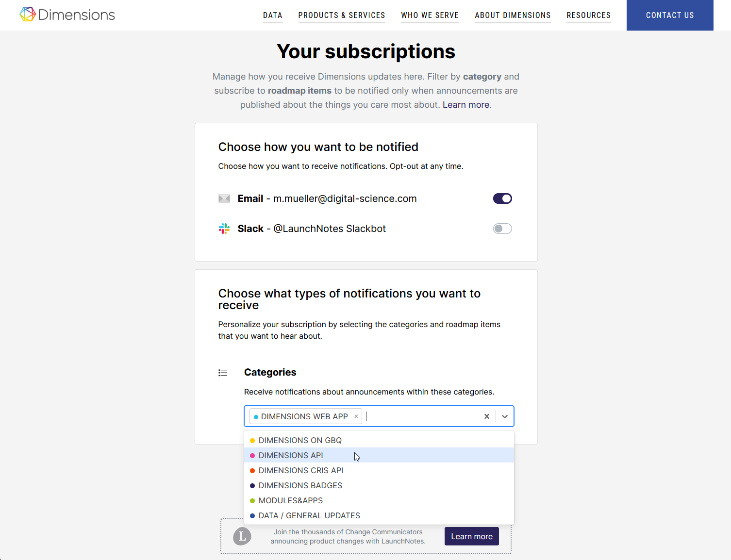Disable Email notifications toggle
This screenshot has width=731, height=560.
click(x=502, y=198)
